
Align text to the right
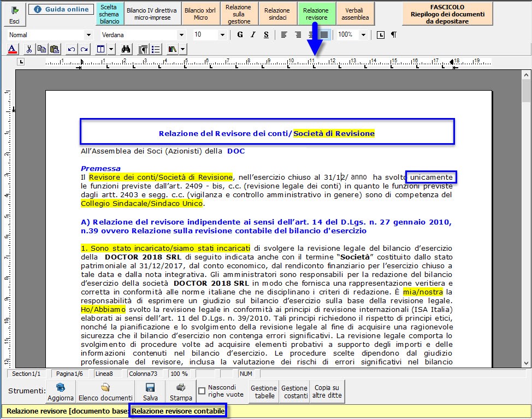click(x=298, y=34)
